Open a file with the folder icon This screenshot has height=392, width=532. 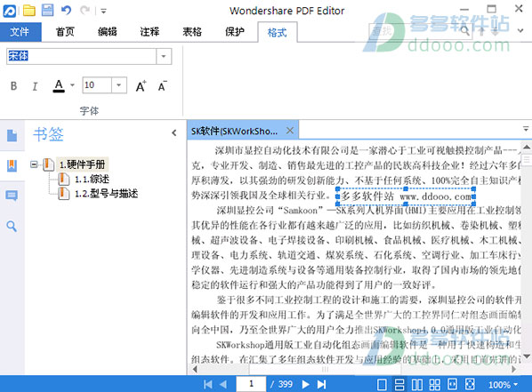pyautogui.click(x=29, y=11)
